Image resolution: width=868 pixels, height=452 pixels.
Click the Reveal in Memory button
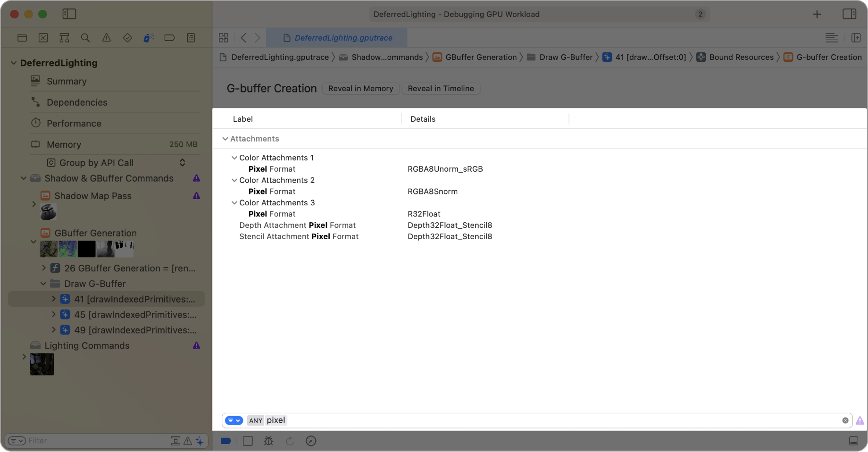(360, 88)
